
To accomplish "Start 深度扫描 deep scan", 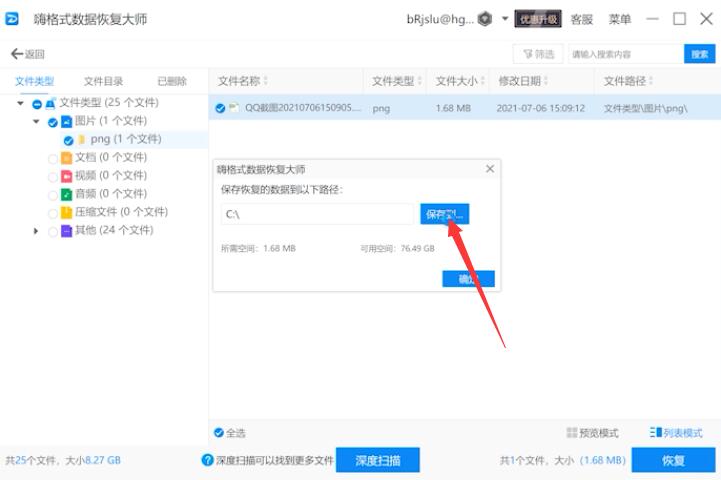I will coord(378,460).
